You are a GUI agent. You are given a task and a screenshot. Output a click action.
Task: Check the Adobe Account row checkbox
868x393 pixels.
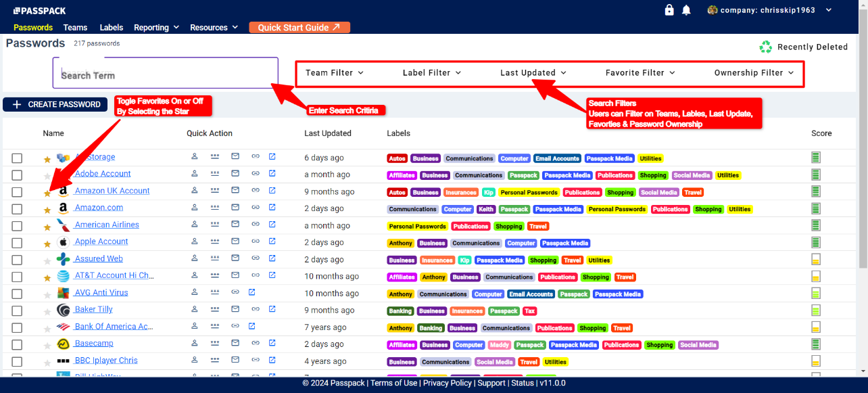pyautogui.click(x=17, y=175)
